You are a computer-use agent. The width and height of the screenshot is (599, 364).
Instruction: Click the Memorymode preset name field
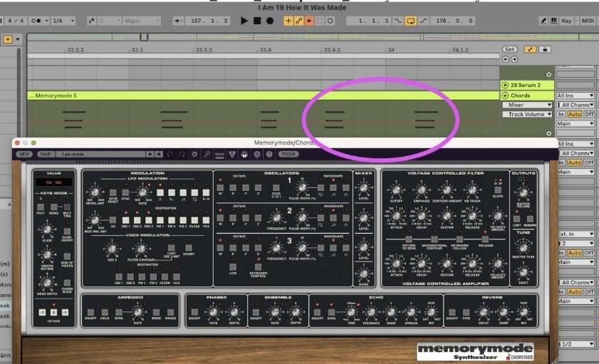point(101,154)
